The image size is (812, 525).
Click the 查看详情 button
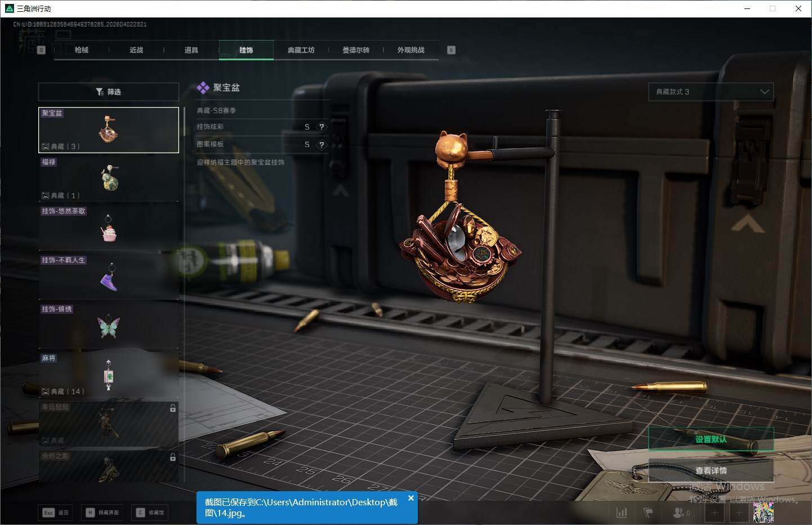coord(711,470)
